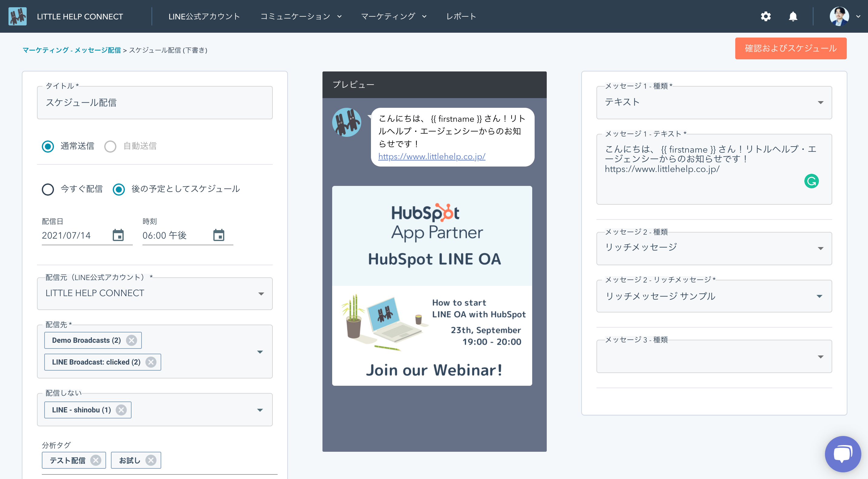This screenshot has width=868, height=479.
Task: Open littlehelp.co.jp link in preview
Action: point(432,157)
